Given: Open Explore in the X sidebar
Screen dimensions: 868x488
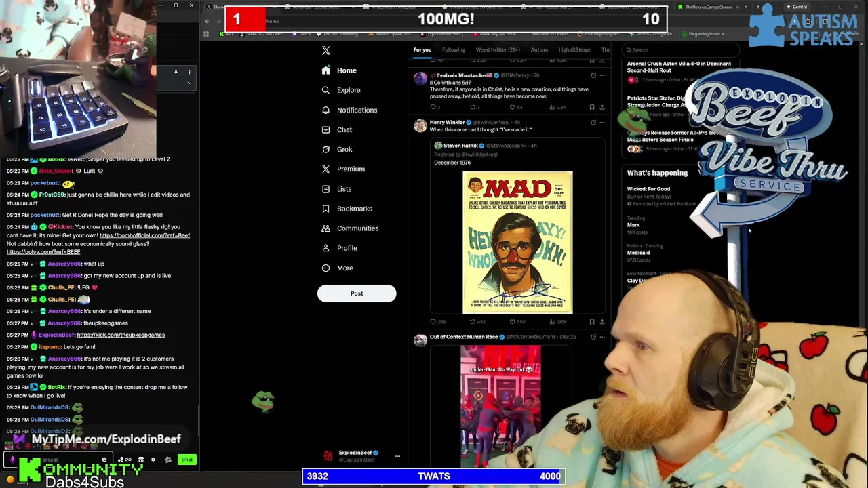Looking at the screenshot, I should [x=341, y=90].
